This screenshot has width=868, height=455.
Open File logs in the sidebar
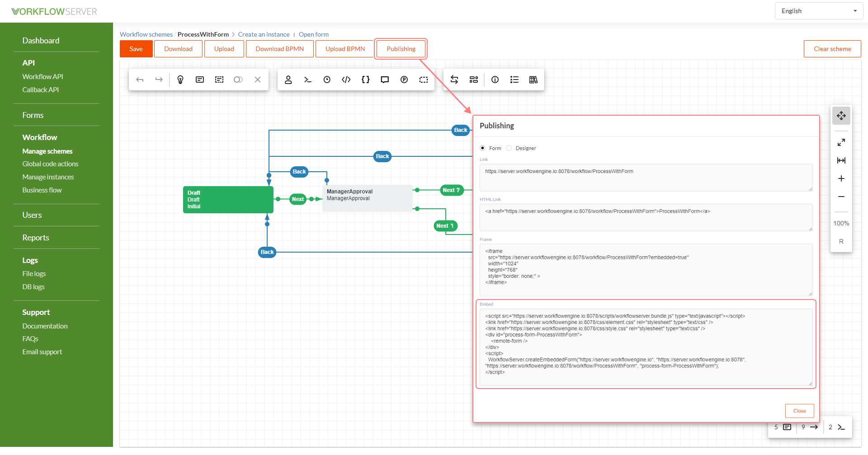tap(34, 274)
